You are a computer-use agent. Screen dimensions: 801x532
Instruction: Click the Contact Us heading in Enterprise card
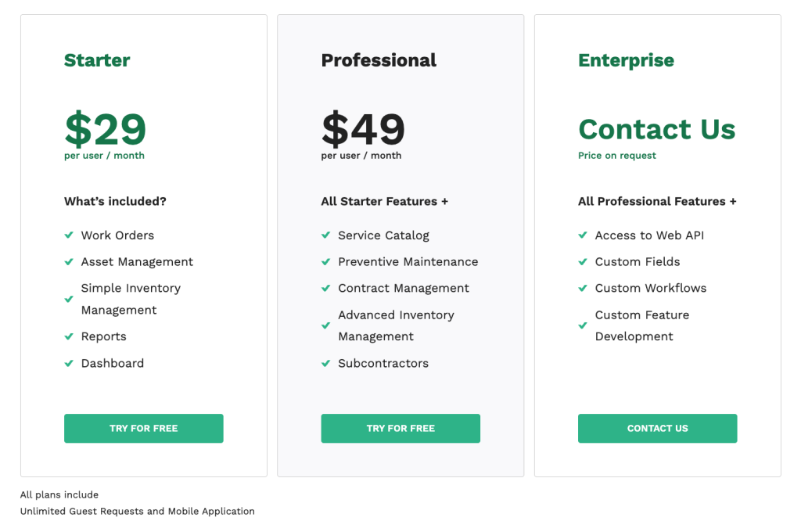[656, 129]
